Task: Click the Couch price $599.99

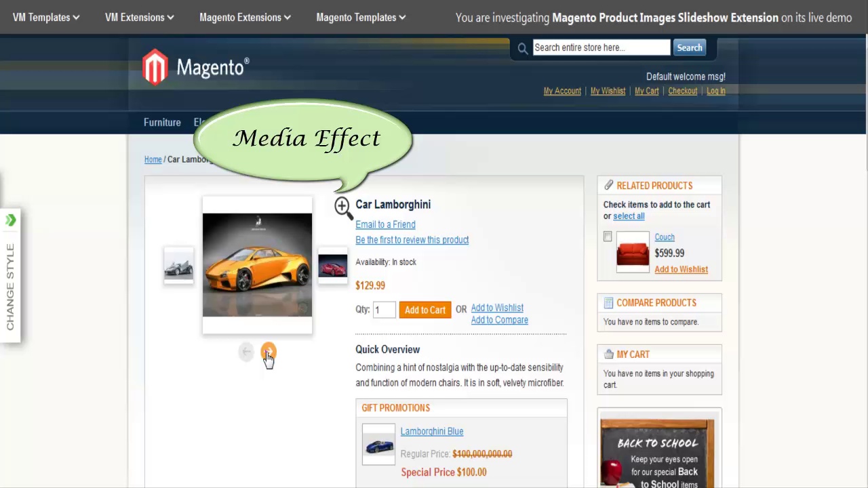Action: [x=669, y=253]
